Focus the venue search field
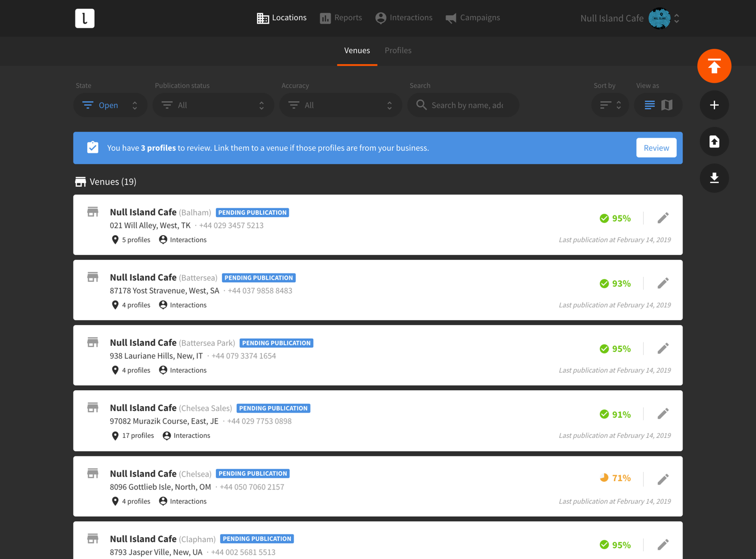The image size is (756, 559). 467,105
